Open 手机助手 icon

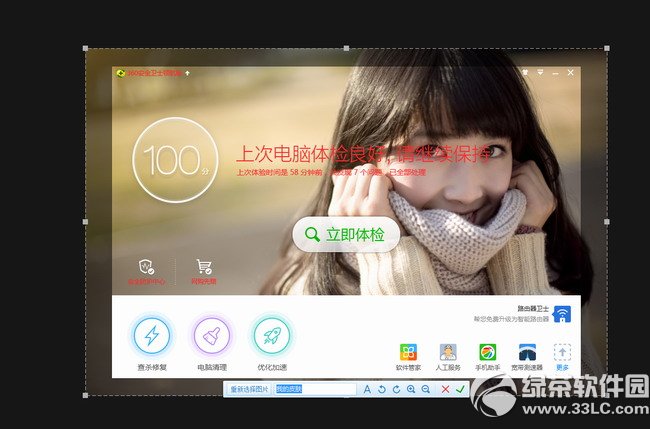tap(487, 352)
